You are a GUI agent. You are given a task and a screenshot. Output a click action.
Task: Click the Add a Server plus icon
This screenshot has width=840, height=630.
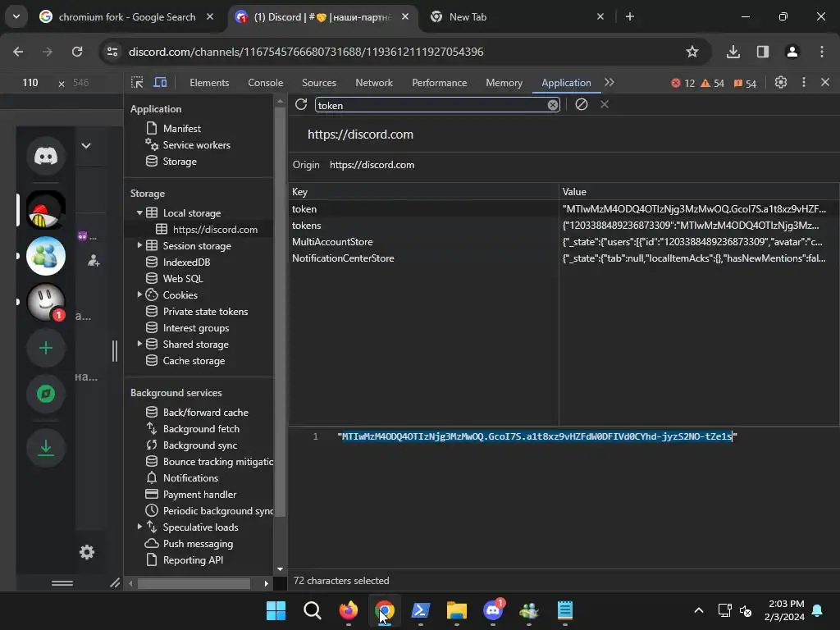(x=46, y=348)
